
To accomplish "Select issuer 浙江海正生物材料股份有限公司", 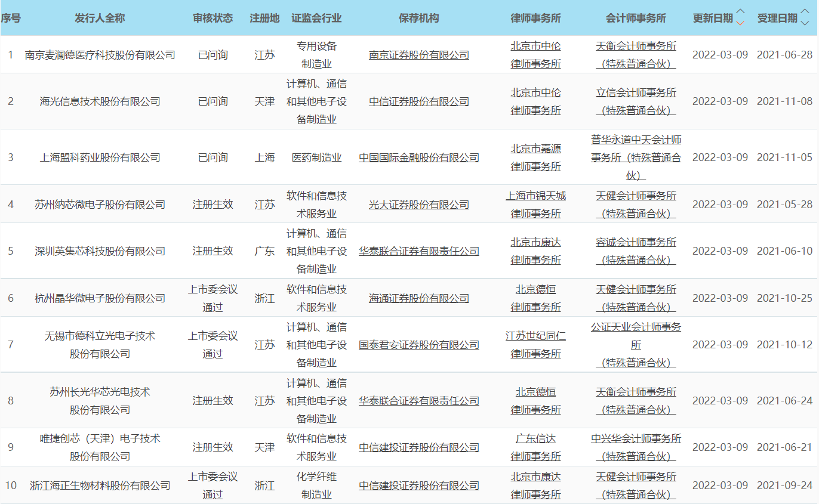I will point(100,486).
